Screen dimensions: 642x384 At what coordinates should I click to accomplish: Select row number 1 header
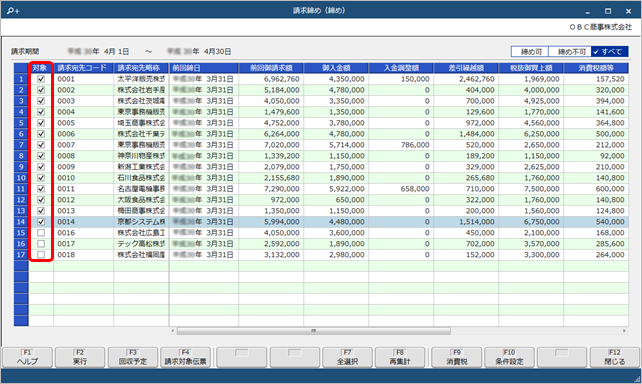21,79
